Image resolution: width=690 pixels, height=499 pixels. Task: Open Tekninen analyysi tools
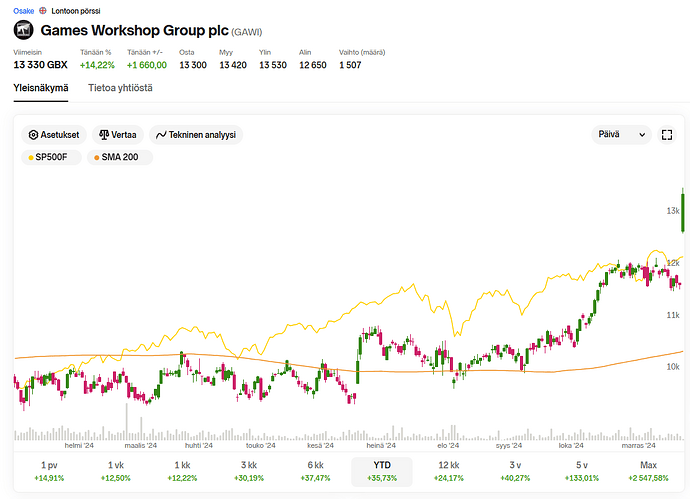(196, 135)
